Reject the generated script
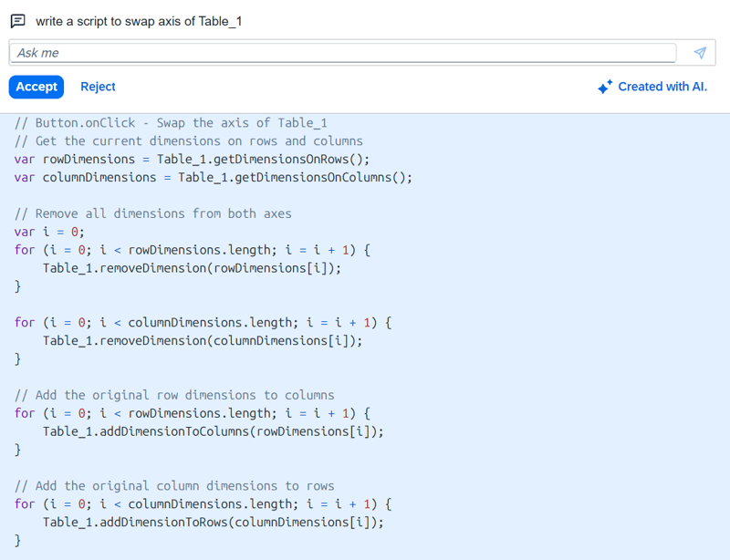Viewport: 730px width, 560px height. pyautogui.click(x=98, y=87)
